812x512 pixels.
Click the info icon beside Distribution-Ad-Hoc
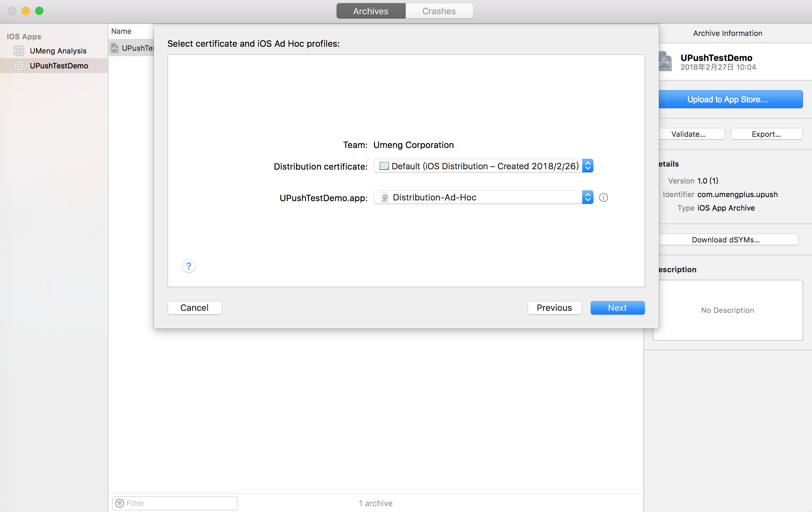coord(604,197)
